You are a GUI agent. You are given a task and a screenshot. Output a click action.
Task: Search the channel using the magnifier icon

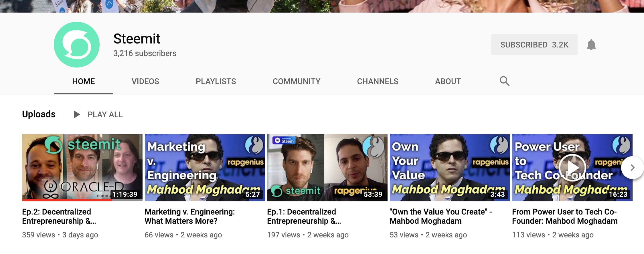click(x=504, y=81)
